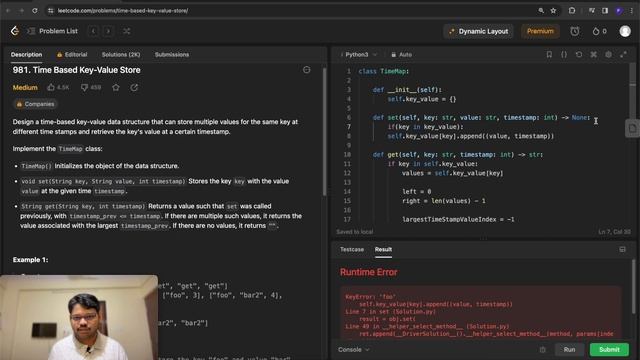
Task: Click code line 'class TimeMap:'
Action: (x=384, y=71)
